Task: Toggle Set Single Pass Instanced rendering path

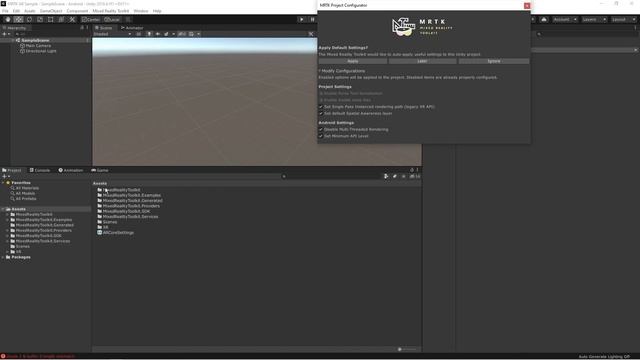Action: pos(321,107)
